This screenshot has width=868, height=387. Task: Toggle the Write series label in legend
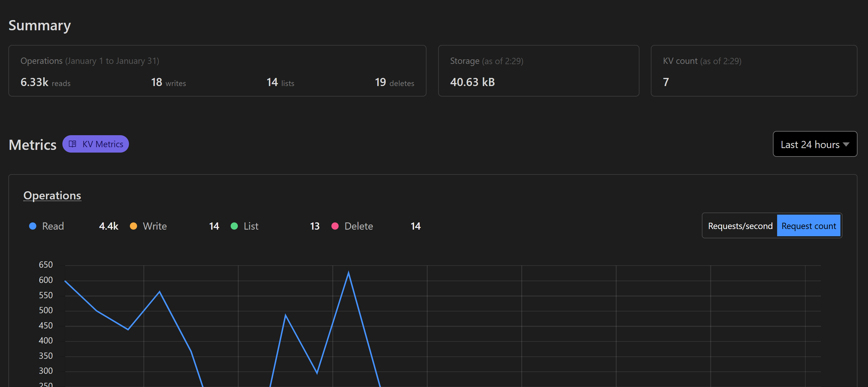pos(155,226)
